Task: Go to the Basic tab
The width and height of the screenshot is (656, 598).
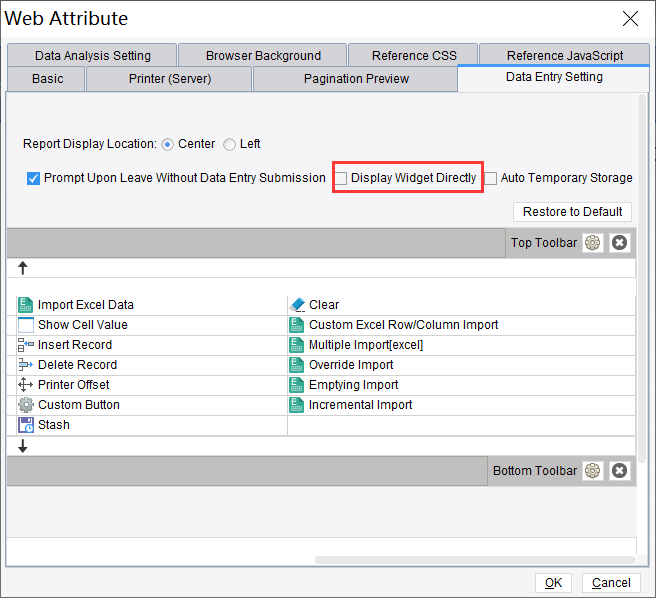Action: click(x=47, y=79)
